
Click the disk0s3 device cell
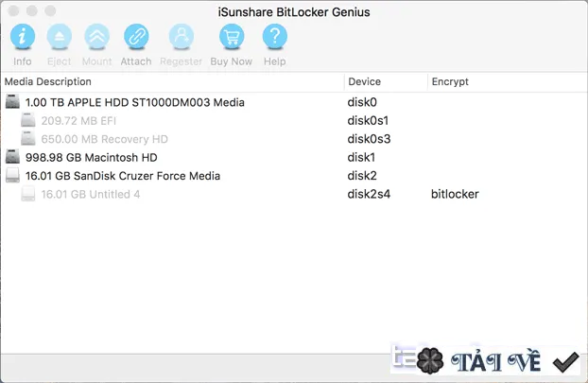[x=369, y=139]
